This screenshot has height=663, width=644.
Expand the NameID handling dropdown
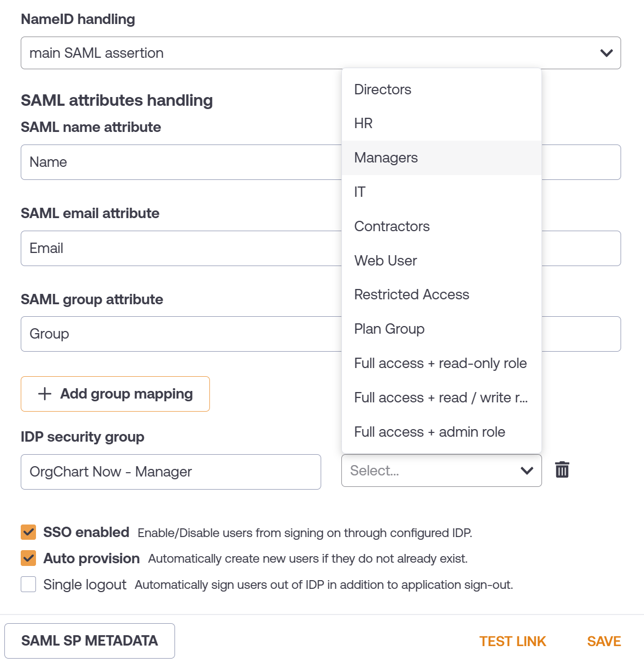(x=321, y=53)
